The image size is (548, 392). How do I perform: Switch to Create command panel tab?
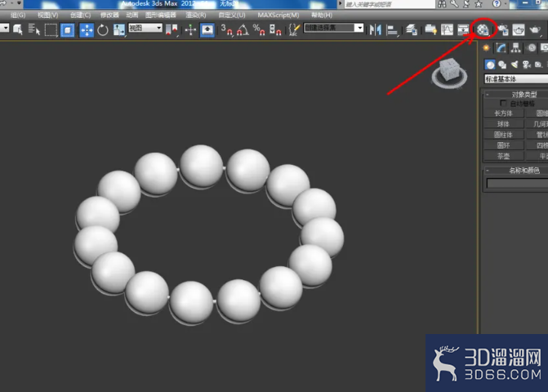[x=486, y=48]
